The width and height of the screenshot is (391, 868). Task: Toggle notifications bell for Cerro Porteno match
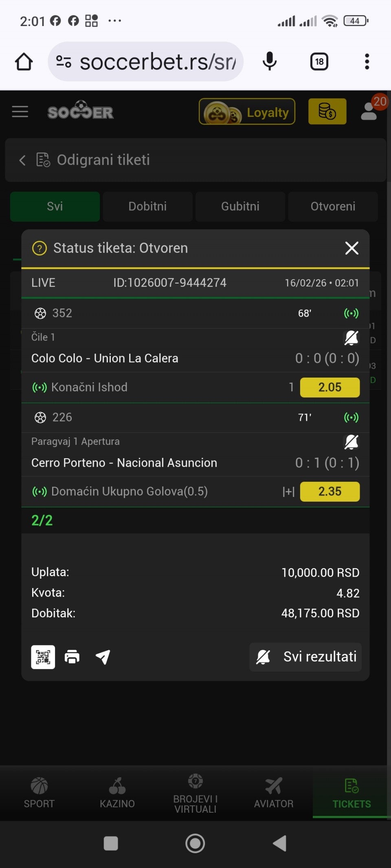point(351,442)
